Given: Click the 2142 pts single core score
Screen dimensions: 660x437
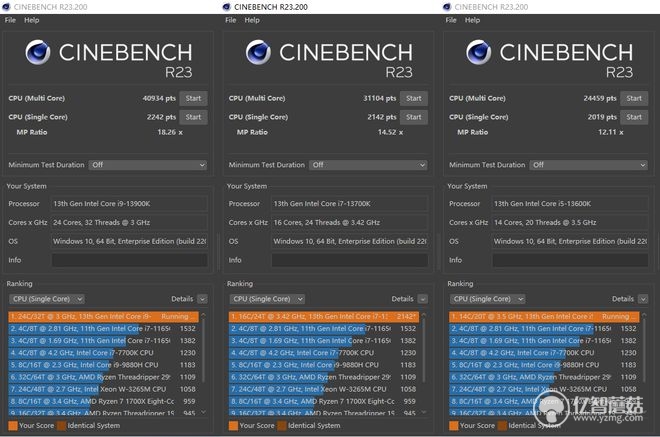Looking at the screenshot, I should [382, 117].
